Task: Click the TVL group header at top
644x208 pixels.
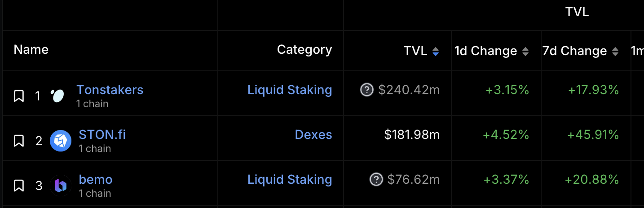Action: point(577,12)
